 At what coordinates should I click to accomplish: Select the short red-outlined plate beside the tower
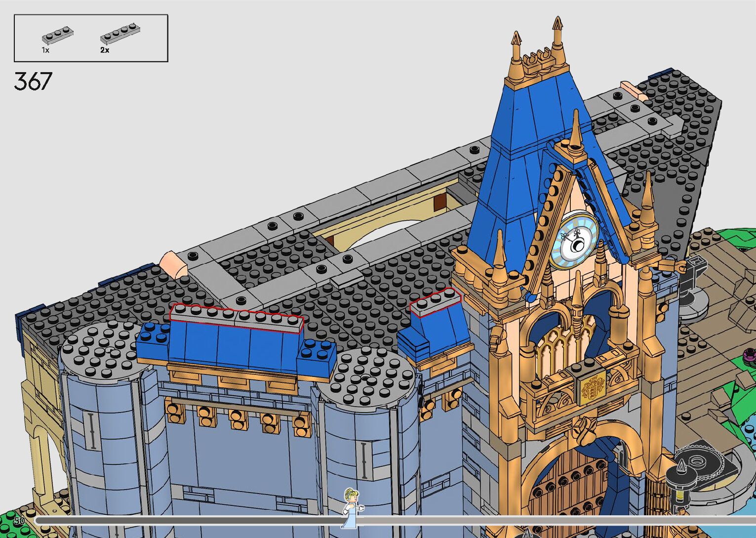(435, 301)
